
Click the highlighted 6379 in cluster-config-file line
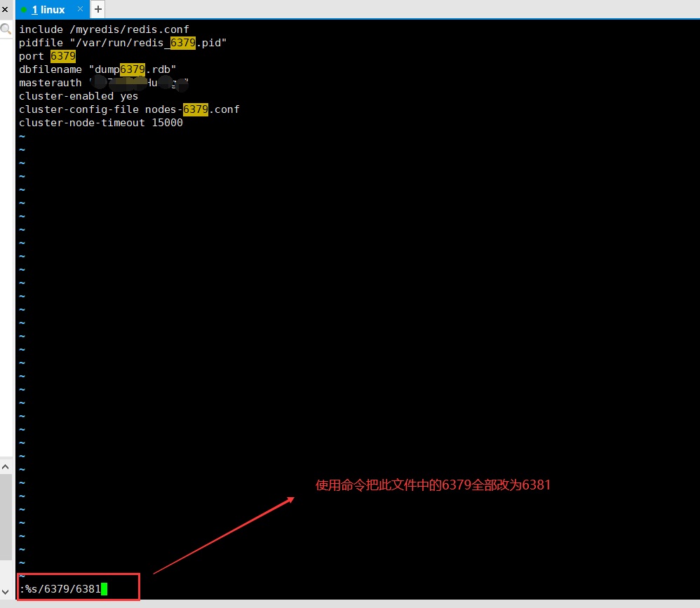pos(196,109)
